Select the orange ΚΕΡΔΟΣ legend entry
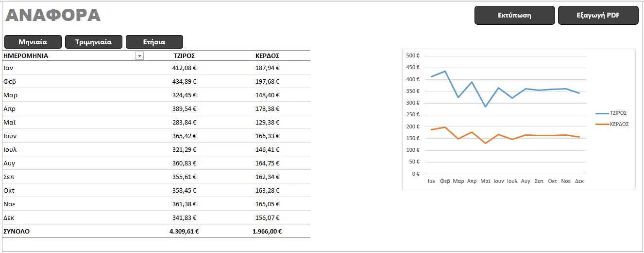Image resolution: width=644 pixels, height=253 pixels. (x=612, y=124)
